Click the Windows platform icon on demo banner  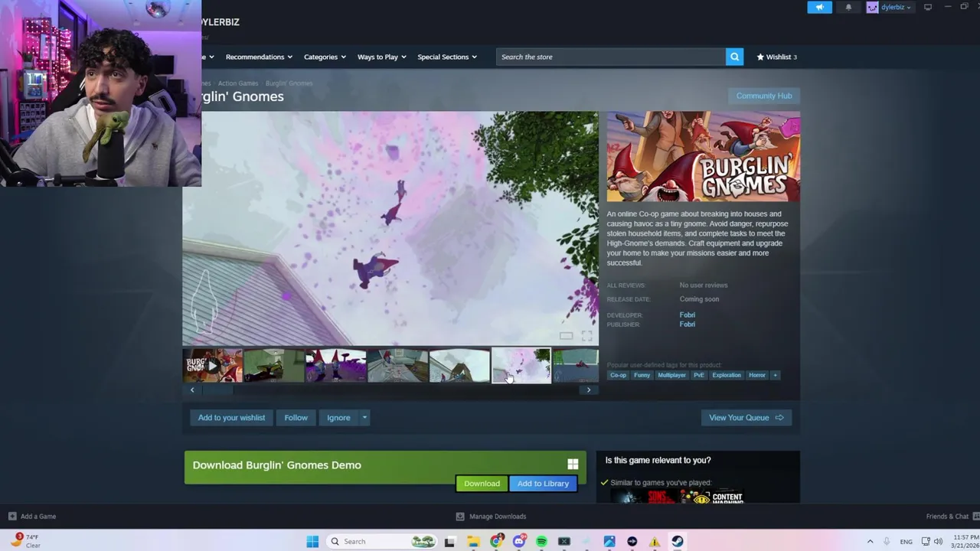click(573, 465)
